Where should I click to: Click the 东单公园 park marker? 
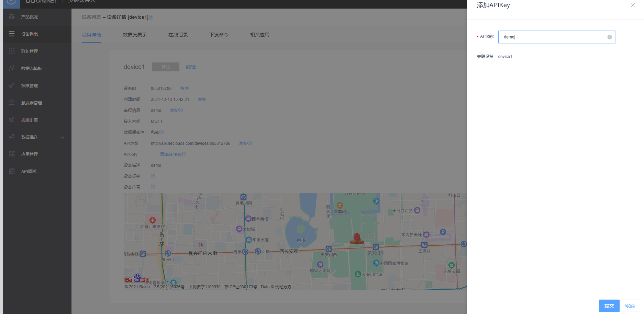pyautogui.click(x=452, y=265)
